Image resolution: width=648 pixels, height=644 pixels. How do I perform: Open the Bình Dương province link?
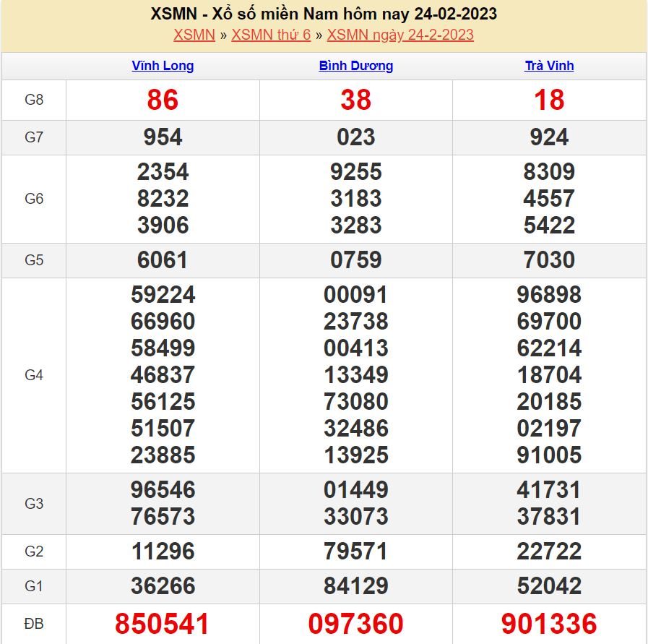[356, 66]
